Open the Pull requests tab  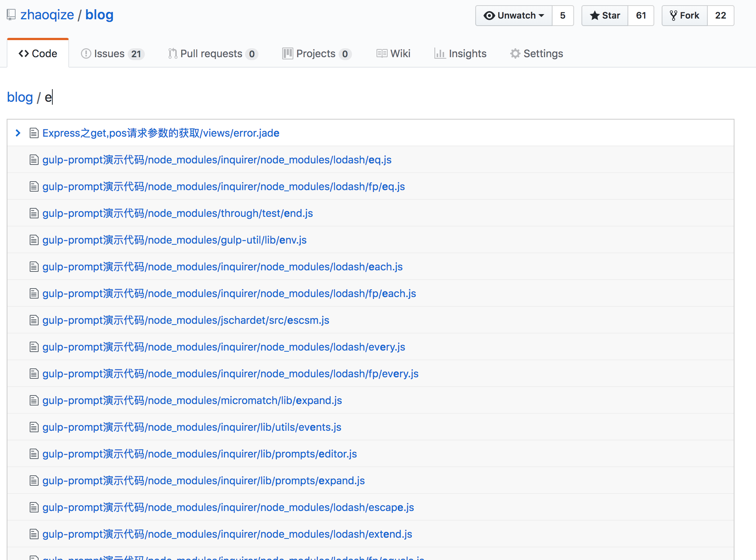[213, 53]
